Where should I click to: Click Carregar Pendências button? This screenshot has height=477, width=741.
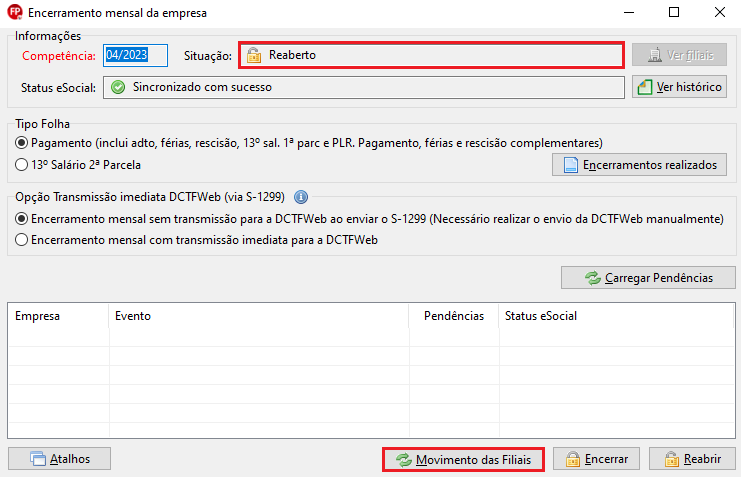coord(648,278)
